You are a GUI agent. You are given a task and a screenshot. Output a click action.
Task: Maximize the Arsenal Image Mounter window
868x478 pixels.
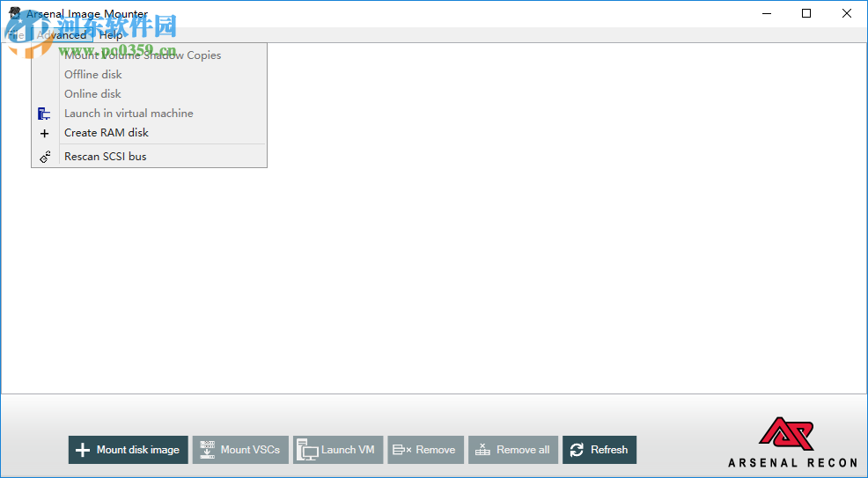pos(806,13)
